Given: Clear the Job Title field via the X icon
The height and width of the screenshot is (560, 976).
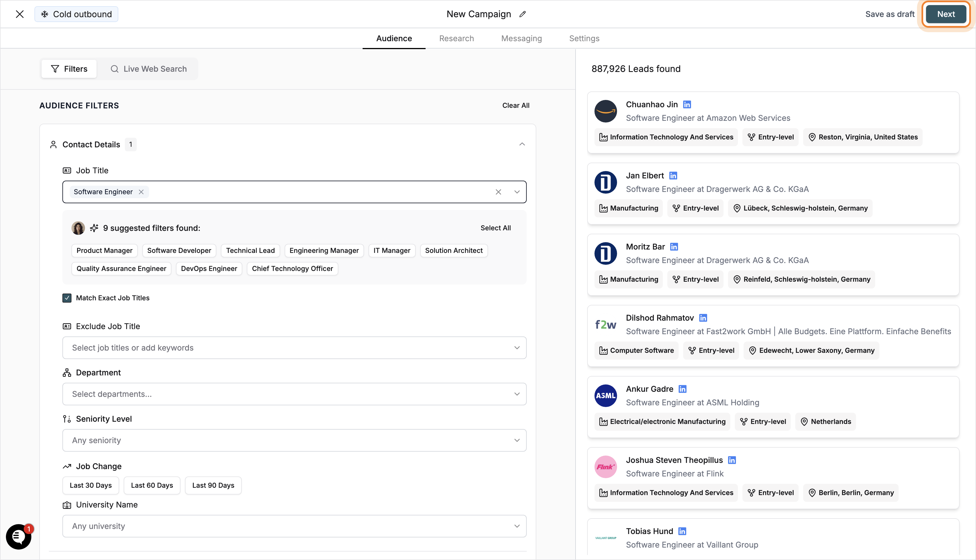Looking at the screenshot, I should [x=498, y=192].
